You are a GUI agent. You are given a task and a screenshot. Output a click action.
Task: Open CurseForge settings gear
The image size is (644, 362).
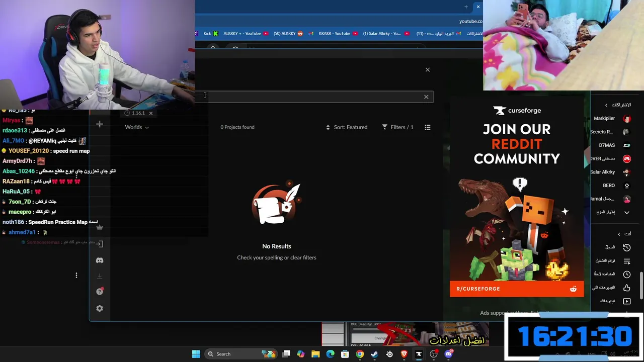click(x=100, y=309)
